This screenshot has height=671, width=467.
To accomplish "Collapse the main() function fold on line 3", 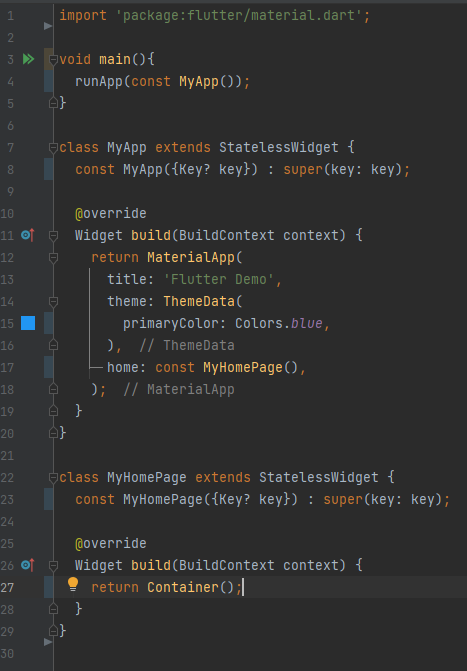I will coord(53,59).
